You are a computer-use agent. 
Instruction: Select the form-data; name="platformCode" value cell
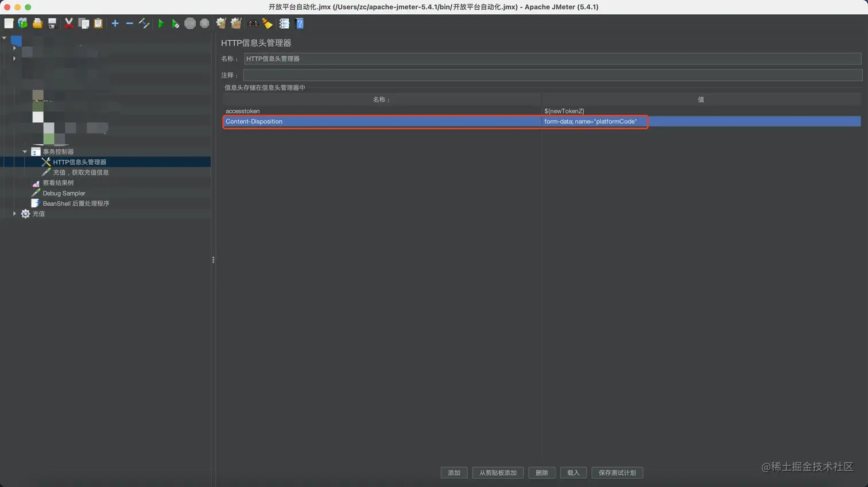coord(701,121)
